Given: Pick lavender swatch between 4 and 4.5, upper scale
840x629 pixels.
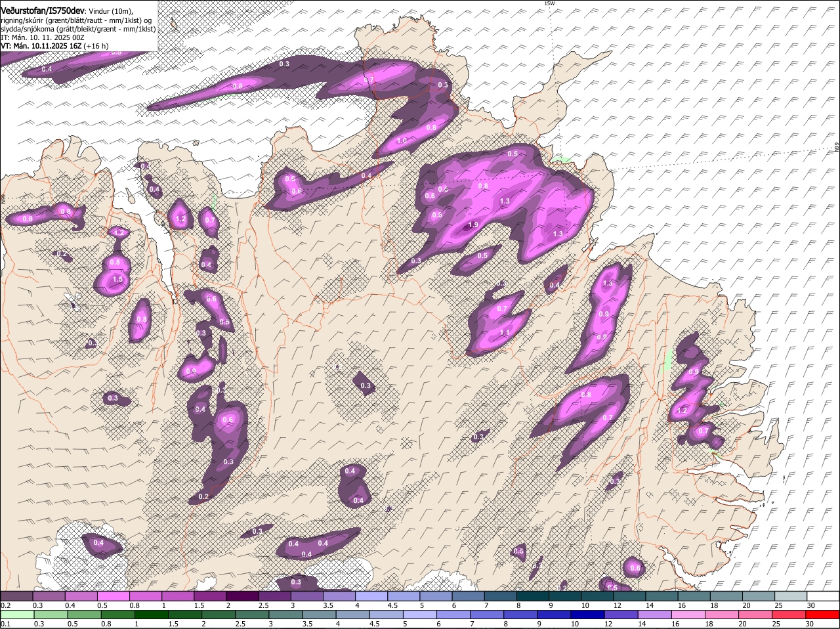Looking at the screenshot, I should (x=371, y=596).
